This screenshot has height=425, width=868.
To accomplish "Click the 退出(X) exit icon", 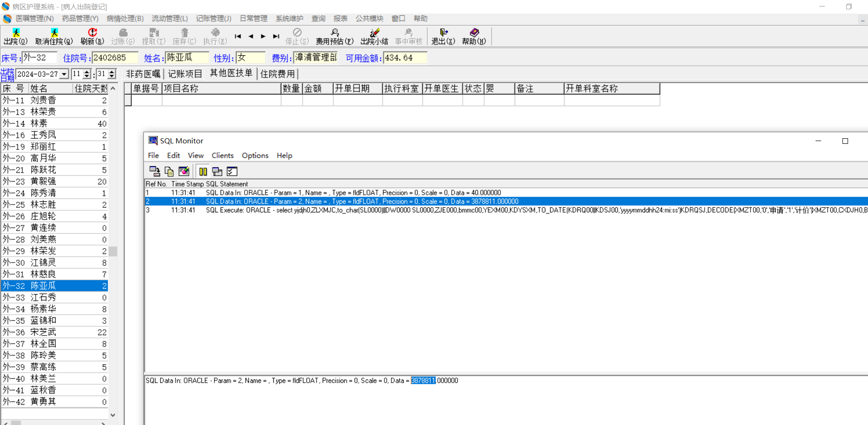I will point(443,36).
